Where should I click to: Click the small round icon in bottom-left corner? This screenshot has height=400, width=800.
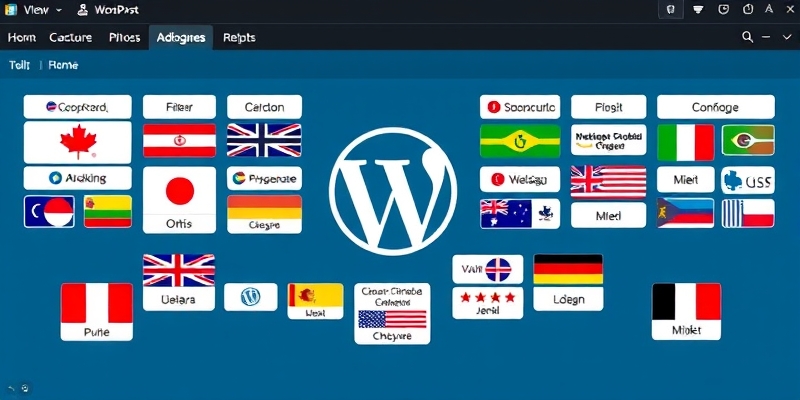24,389
